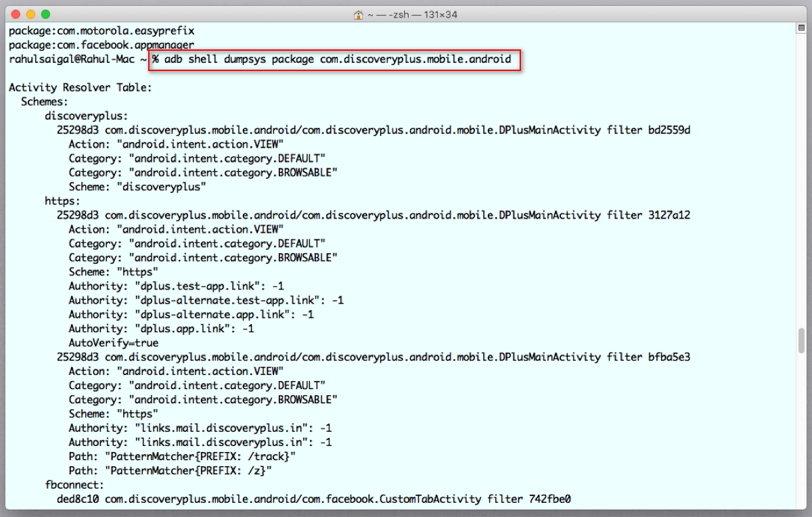Click line 'Scheme: "discoveryplus"'

point(137,187)
